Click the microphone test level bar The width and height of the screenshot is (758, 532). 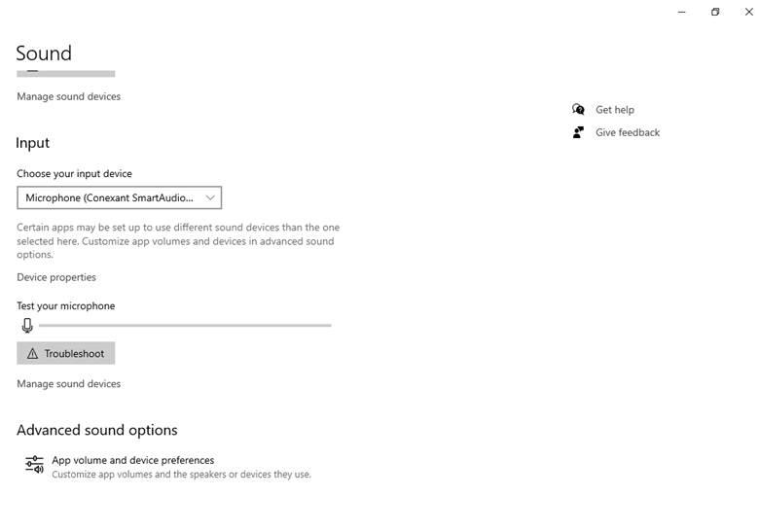185,326
